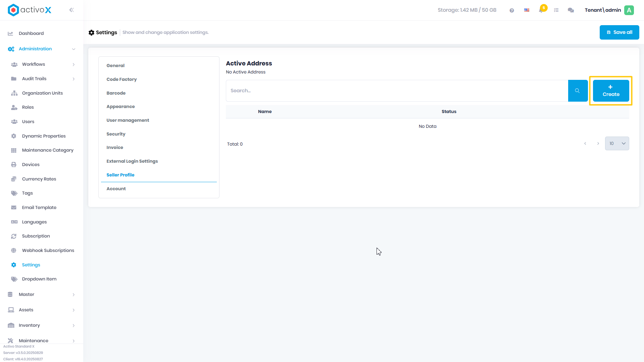Image resolution: width=644 pixels, height=362 pixels.
Task: Click the Audit Trails folder icon
Action: coord(14,79)
